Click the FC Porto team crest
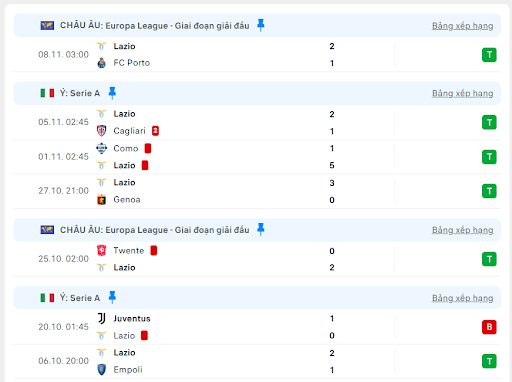This screenshot has height=382, width=512. 102,63
